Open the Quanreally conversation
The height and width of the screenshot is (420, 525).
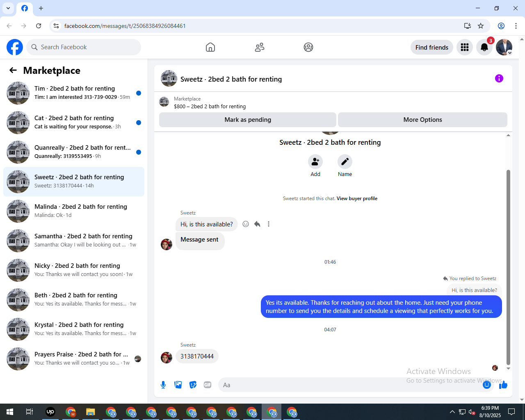(x=74, y=152)
